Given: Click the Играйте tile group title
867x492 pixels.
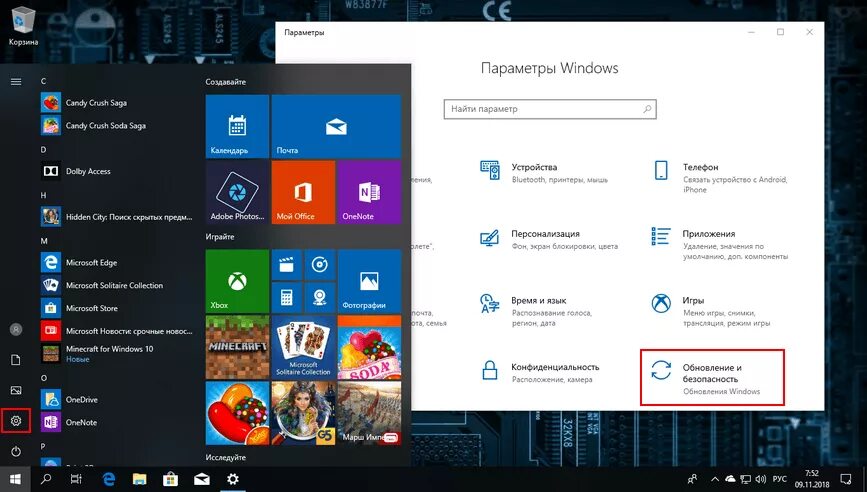Looking at the screenshot, I should pyautogui.click(x=220, y=237).
